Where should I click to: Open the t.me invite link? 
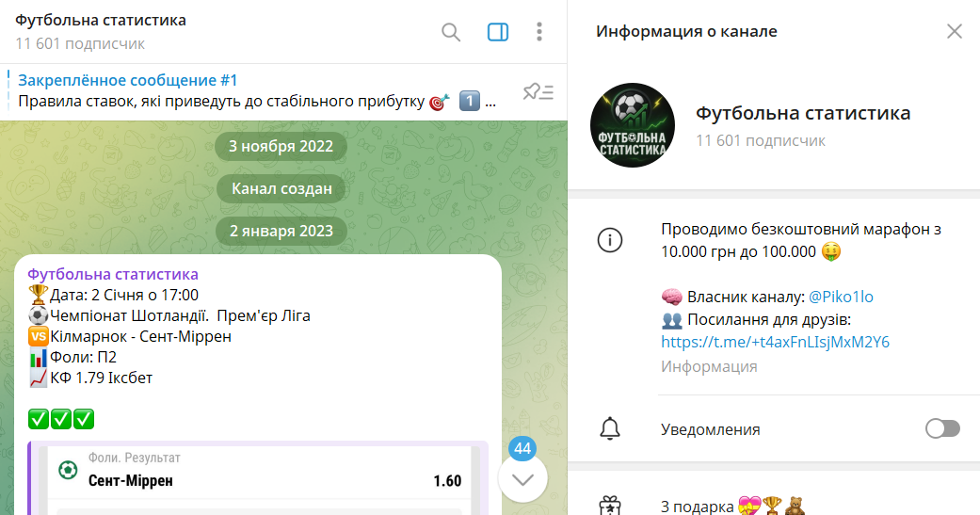[775, 342]
